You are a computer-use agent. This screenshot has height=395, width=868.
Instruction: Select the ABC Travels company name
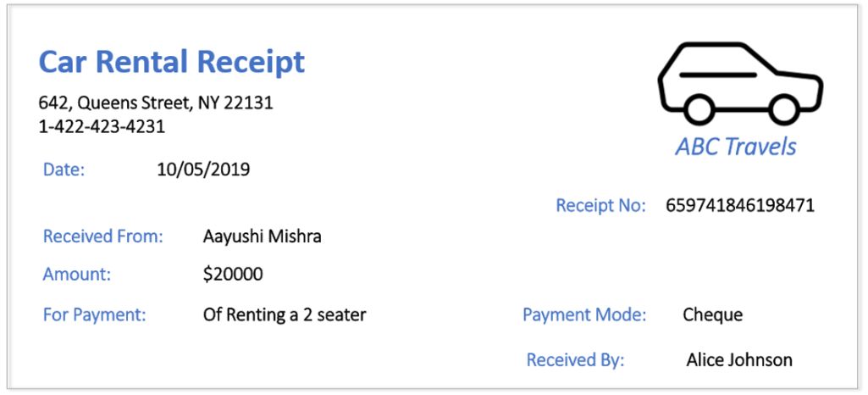[736, 147]
